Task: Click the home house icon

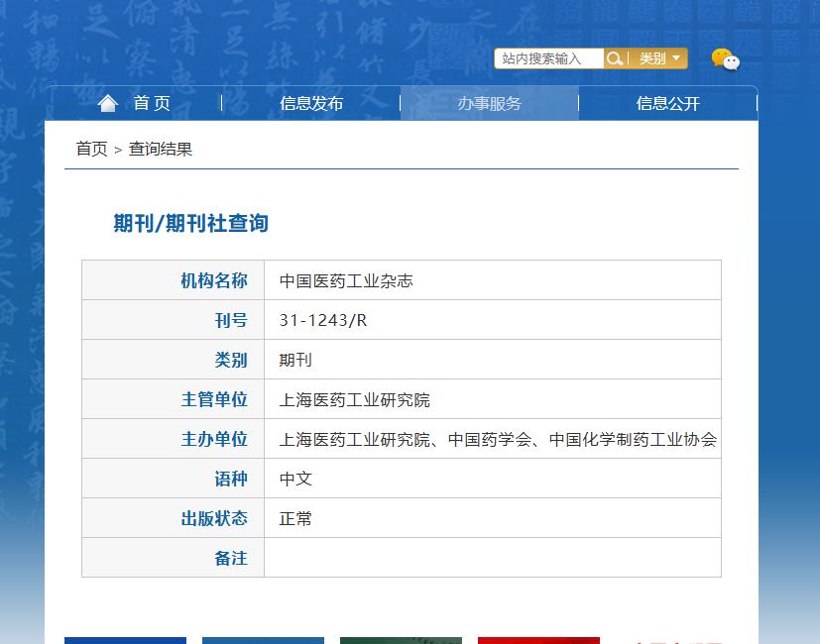Action: (x=108, y=103)
